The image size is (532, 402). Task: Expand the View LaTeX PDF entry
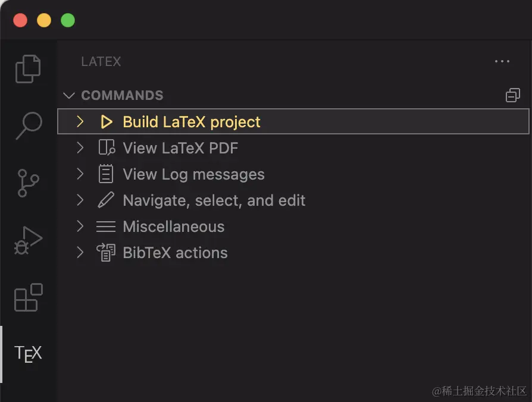(x=80, y=147)
